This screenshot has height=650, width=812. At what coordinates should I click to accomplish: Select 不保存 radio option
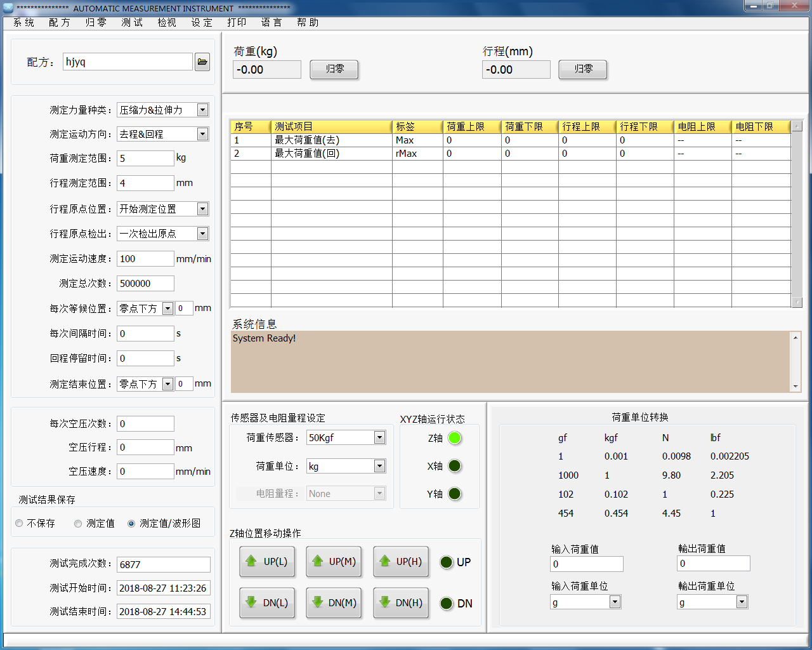[x=19, y=523]
